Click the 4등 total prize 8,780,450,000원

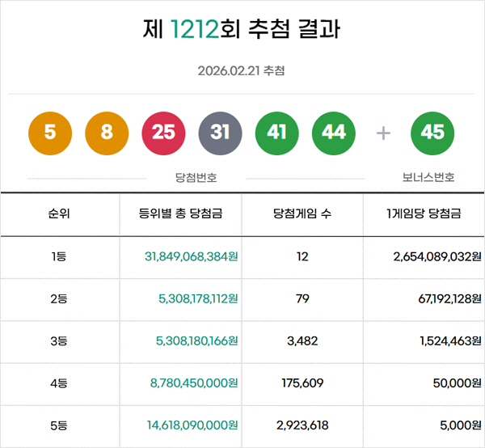(x=194, y=384)
